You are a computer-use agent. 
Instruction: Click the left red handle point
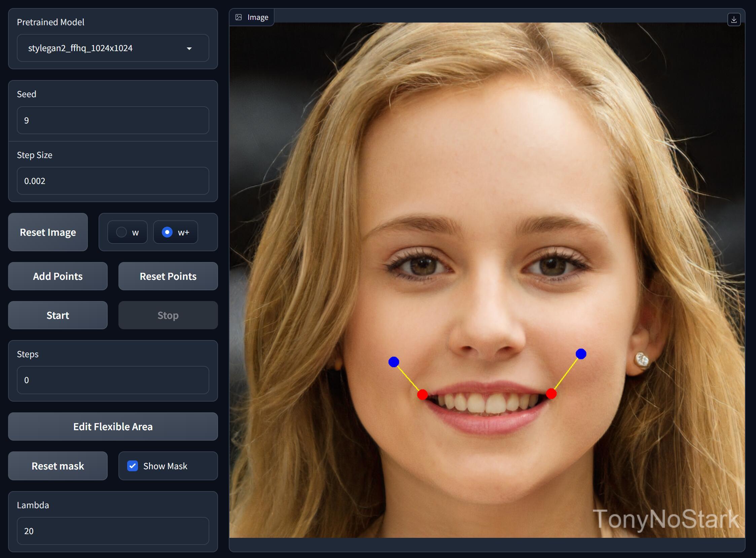click(423, 395)
